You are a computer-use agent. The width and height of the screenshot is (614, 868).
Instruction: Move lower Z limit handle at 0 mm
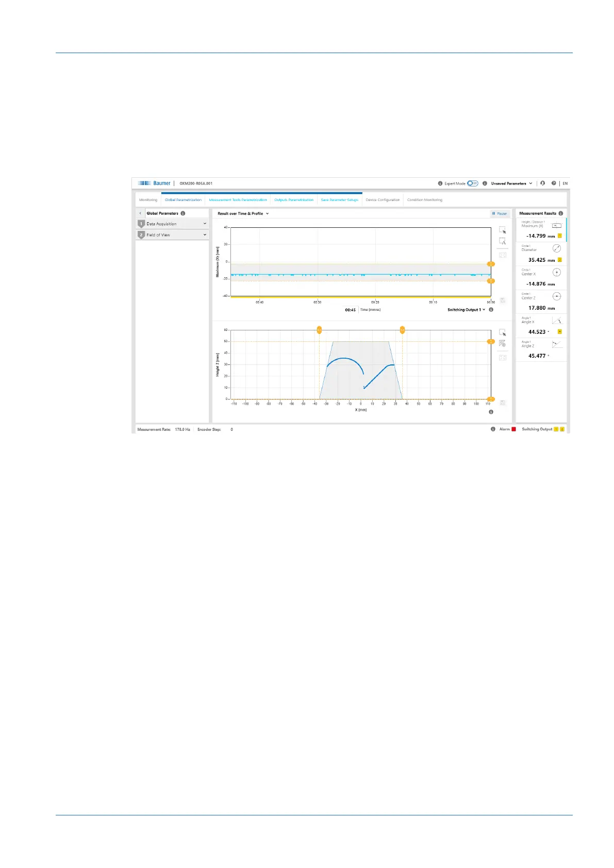[491, 399]
